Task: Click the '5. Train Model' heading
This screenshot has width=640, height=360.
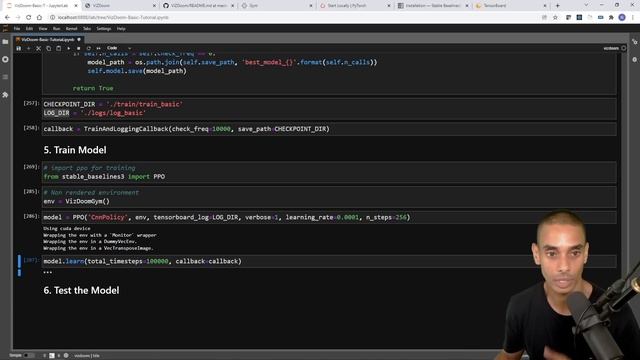Action: (x=75, y=150)
